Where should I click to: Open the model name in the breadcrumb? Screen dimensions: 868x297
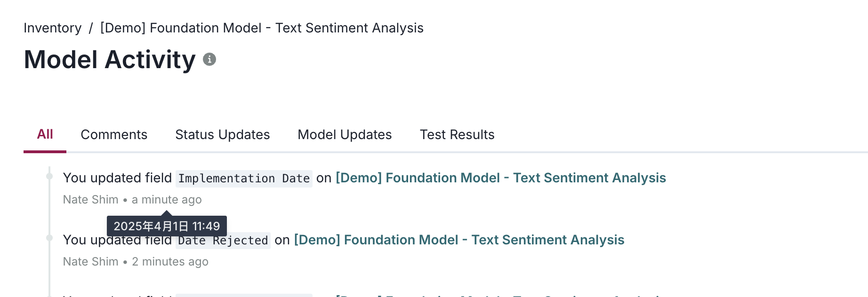tap(261, 28)
